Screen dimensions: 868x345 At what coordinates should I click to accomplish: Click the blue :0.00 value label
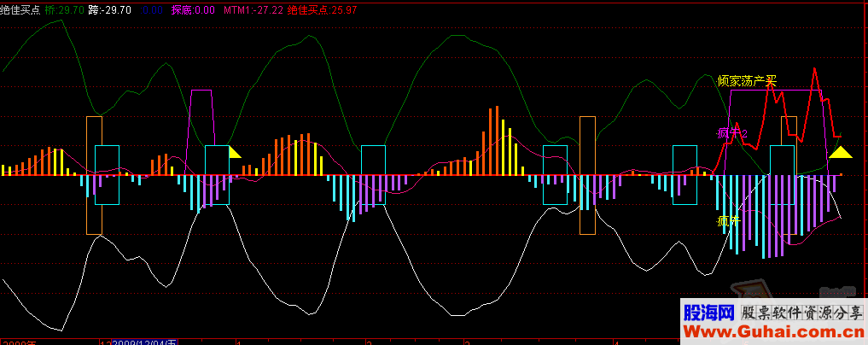152,10
